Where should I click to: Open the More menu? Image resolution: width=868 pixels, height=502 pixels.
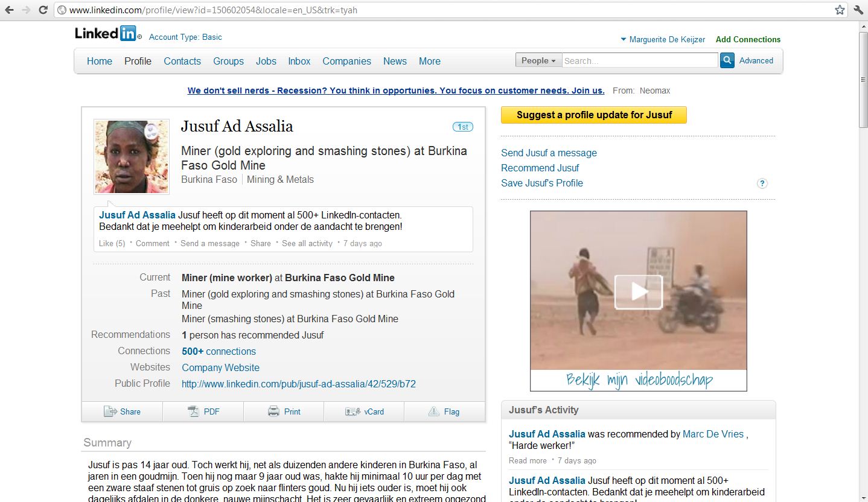(430, 61)
